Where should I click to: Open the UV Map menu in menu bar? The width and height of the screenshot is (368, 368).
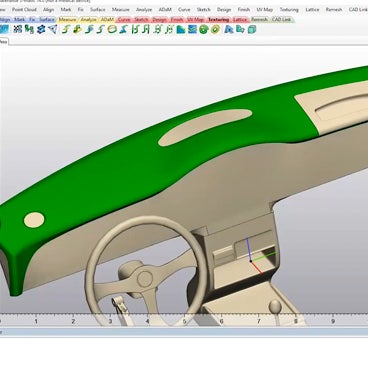[265, 9]
